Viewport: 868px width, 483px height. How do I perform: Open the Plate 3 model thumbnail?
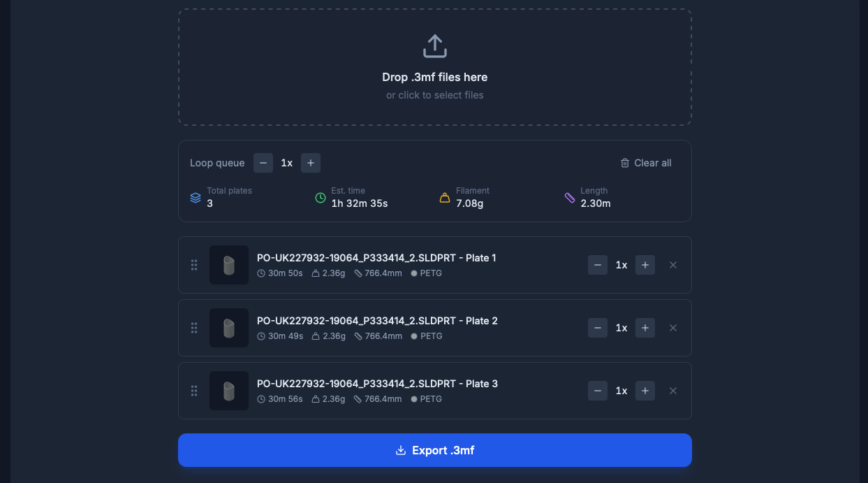point(229,391)
